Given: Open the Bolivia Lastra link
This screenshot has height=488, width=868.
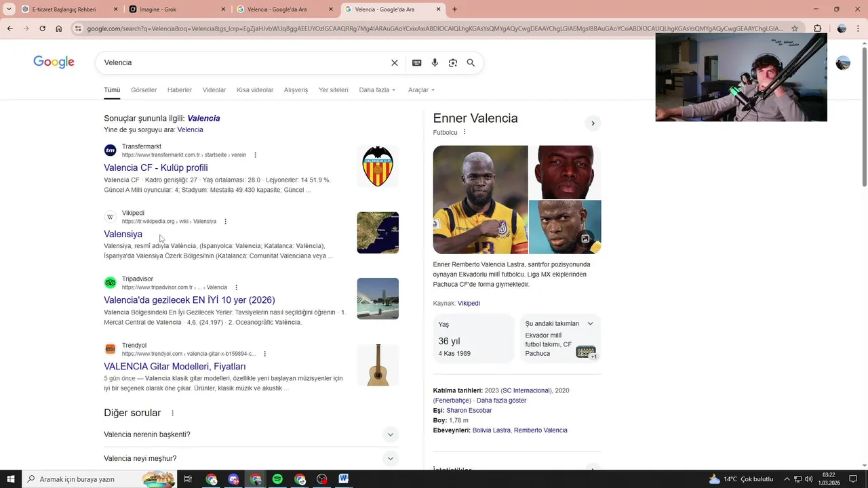Looking at the screenshot, I should 492,430.
